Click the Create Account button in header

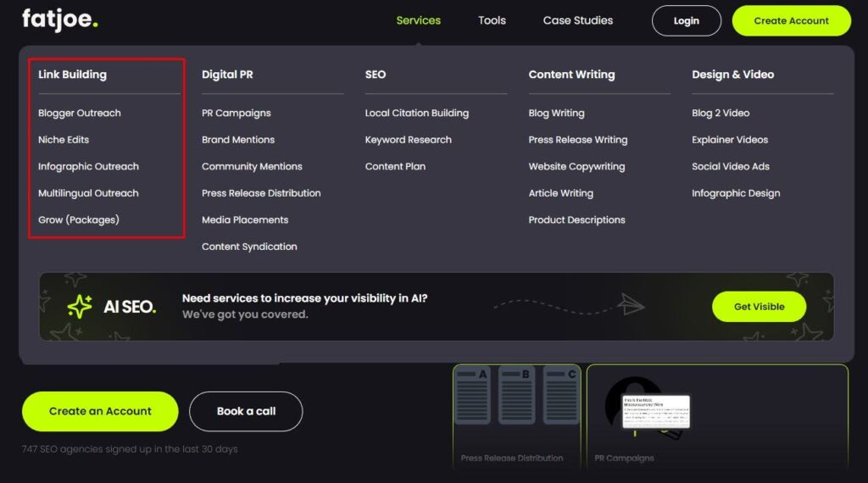(x=791, y=21)
